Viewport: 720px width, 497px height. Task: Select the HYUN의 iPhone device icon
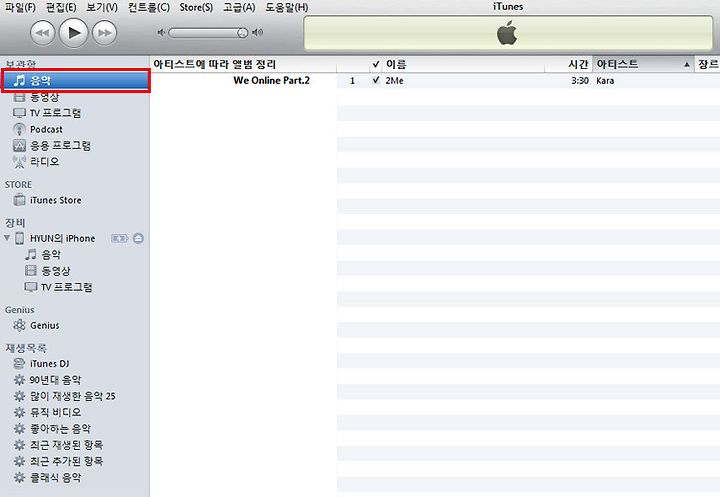(x=19, y=238)
